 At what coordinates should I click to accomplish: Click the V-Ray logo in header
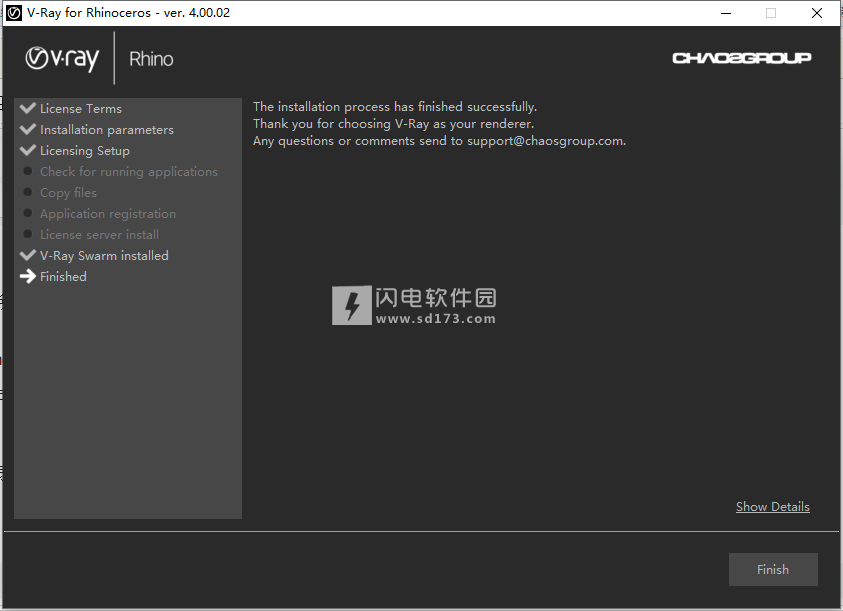point(62,59)
